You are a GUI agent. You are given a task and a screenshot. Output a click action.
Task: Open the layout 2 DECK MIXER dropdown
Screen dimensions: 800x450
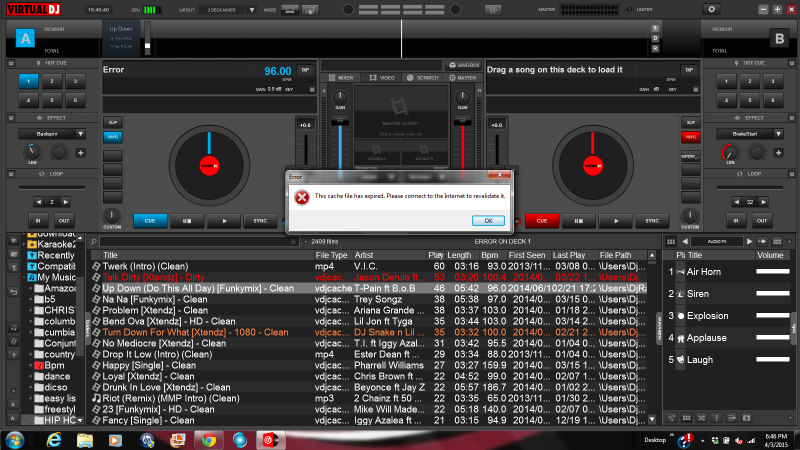click(x=252, y=10)
